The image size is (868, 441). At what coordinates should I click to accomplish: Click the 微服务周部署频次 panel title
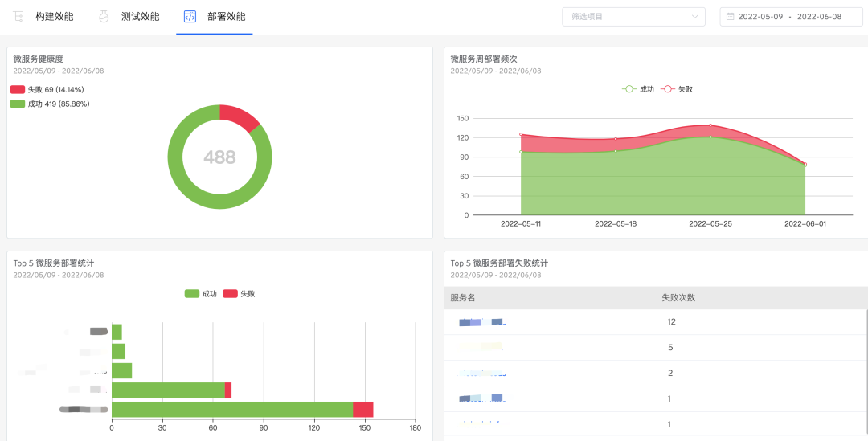click(x=484, y=59)
